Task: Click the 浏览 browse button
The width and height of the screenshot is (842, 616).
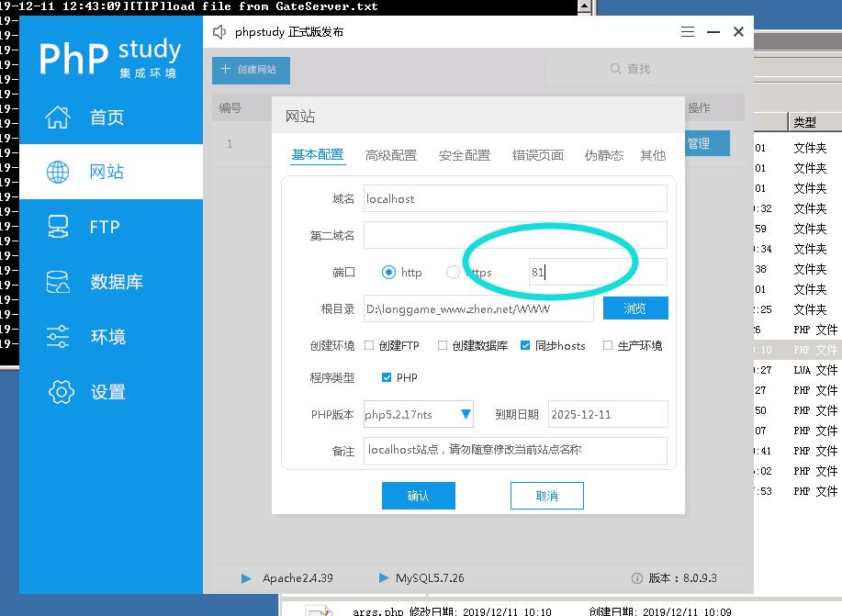Action: [635, 308]
